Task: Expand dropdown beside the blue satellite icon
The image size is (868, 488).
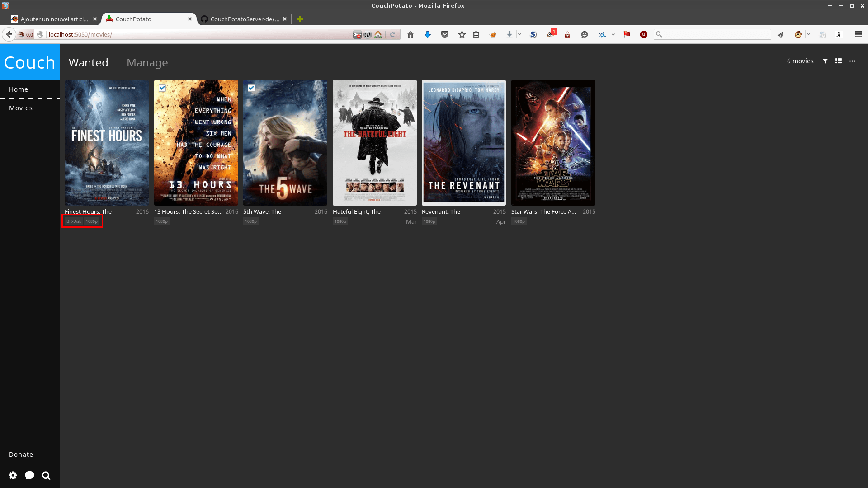Action: tap(613, 34)
